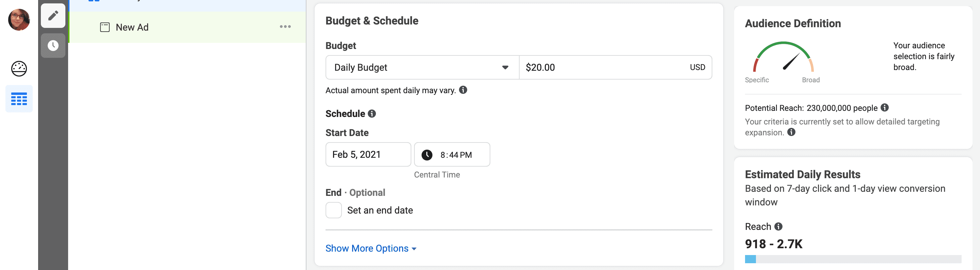Open the New Ad three-dots menu
The width and height of the screenshot is (980, 270).
coord(285,27)
